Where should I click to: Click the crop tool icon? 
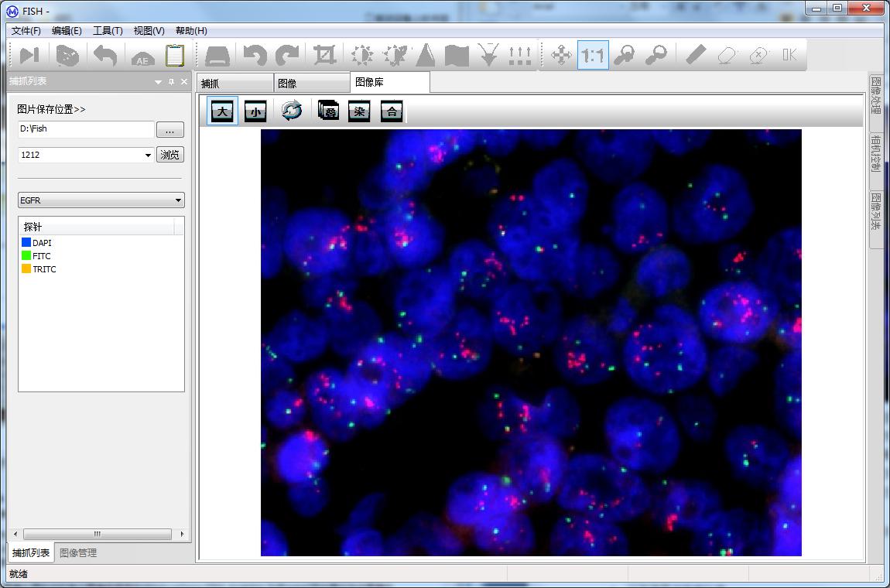click(324, 56)
